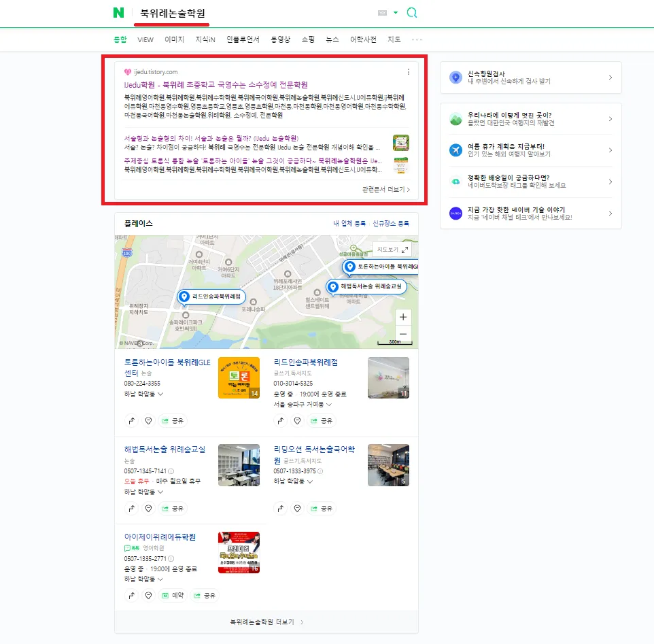Open the on-screen keyboard icon
654x644 pixels.
(x=382, y=13)
